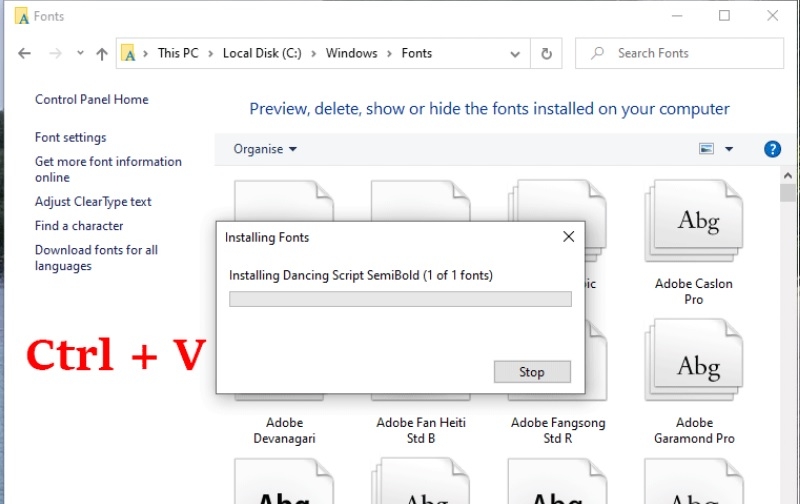Click the search magnifier icon
The width and height of the screenshot is (800, 504).
[597, 53]
